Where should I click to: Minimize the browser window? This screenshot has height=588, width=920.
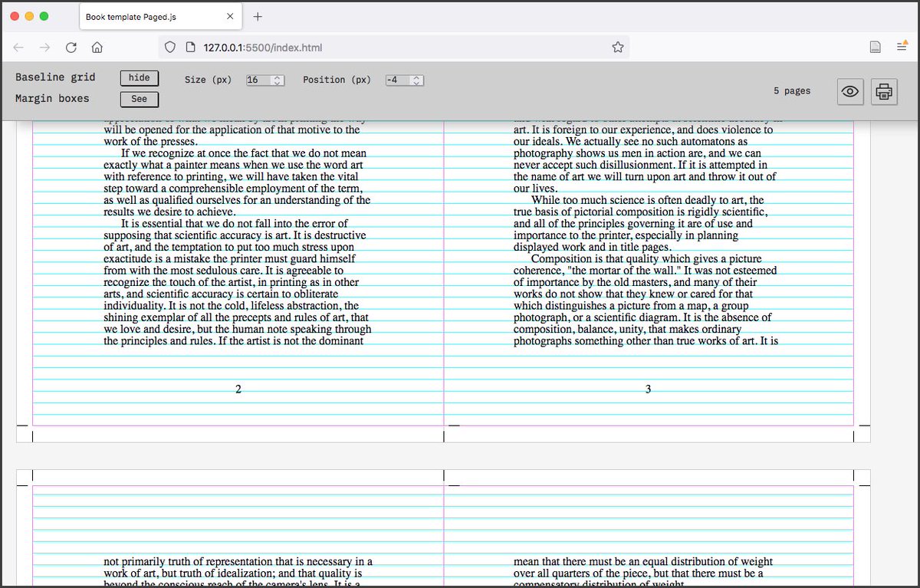click(x=30, y=16)
